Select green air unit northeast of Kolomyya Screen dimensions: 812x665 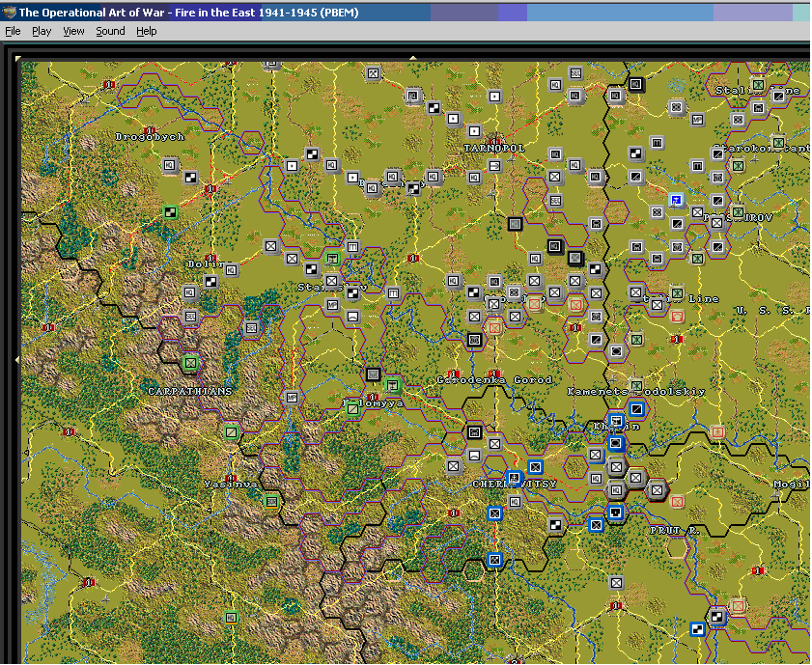(393, 385)
